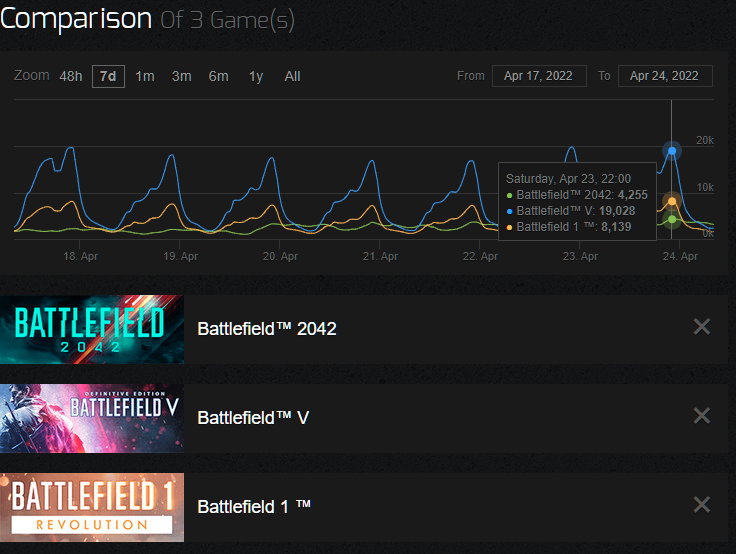The width and height of the screenshot is (736, 554).
Task: Click the 21. Apr axis label
Action: point(380,256)
